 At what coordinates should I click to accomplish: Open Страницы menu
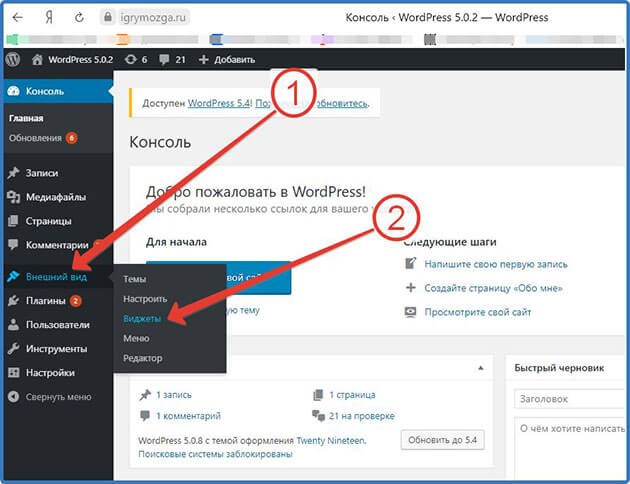(x=49, y=221)
